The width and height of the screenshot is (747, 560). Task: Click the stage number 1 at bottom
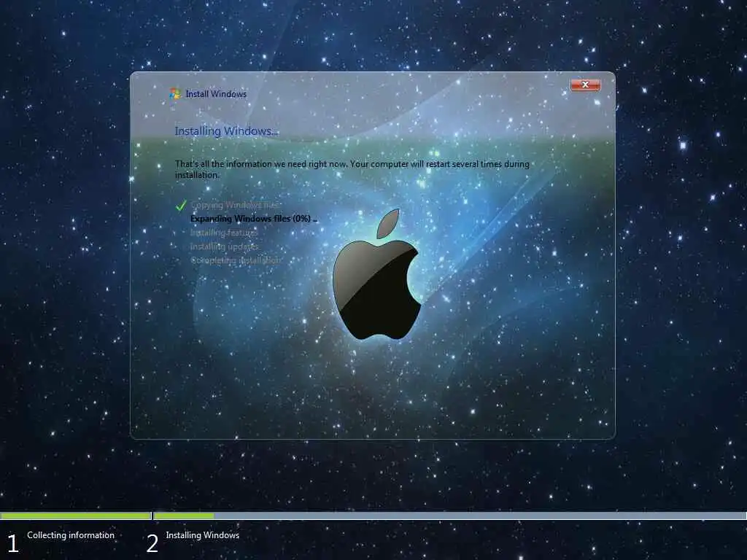pyautogui.click(x=13, y=543)
